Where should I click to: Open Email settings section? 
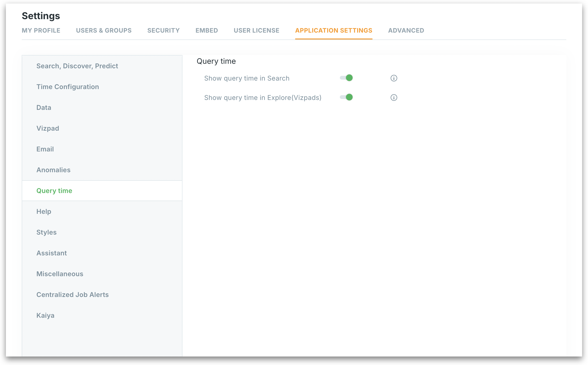tap(45, 149)
